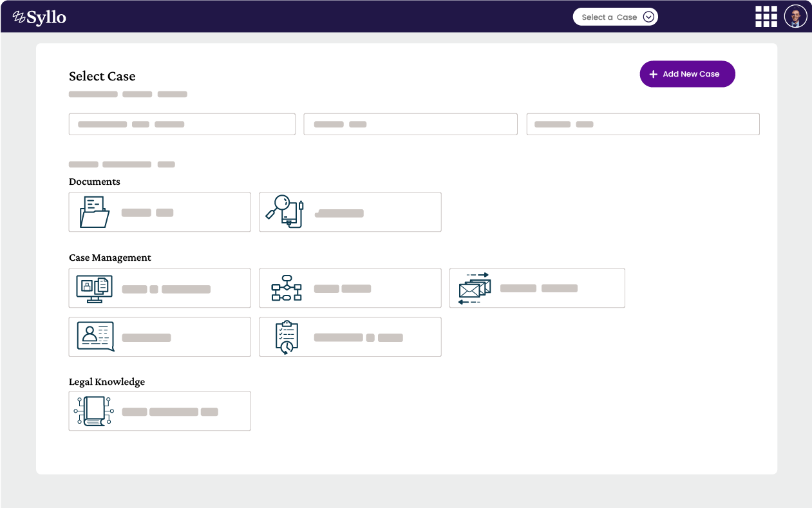The height and width of the screenshot is (508, 812).
Task: Click the Syllo logo in header
Action: (39, 17)
